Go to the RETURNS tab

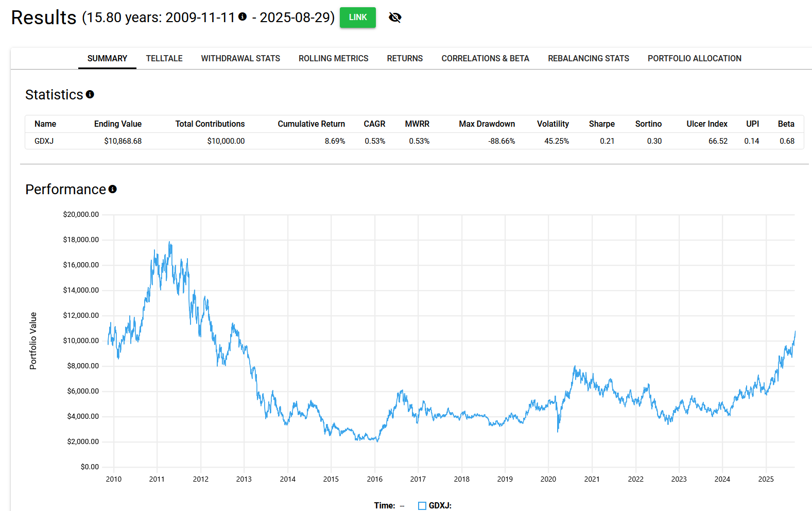[405, 58]
